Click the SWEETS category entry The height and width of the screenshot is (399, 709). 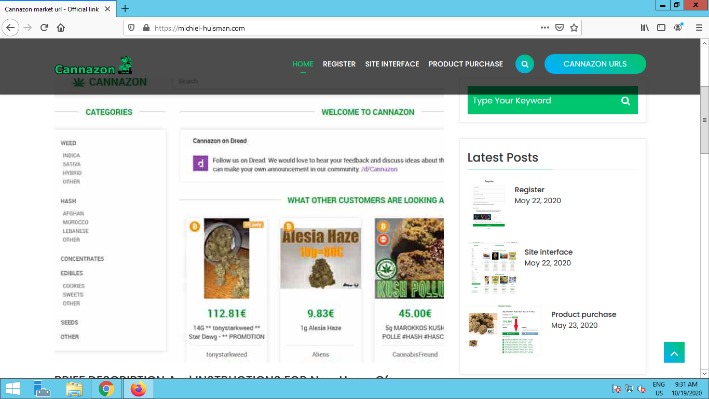tap(73, 294)
